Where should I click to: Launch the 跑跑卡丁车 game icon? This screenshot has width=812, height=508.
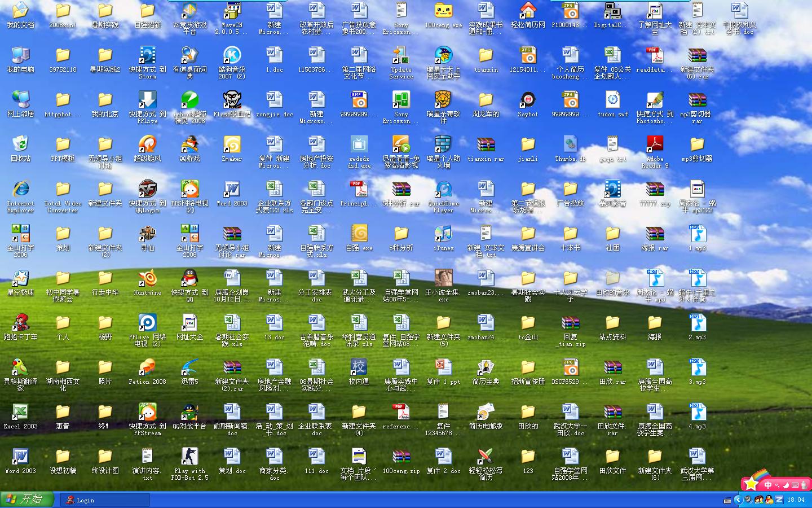[x=20, y=327]
